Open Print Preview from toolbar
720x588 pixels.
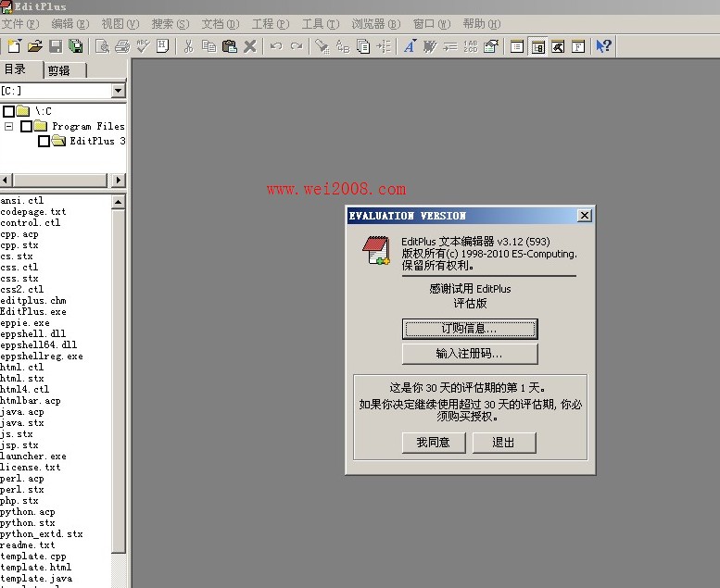click(x=102, y=46)
